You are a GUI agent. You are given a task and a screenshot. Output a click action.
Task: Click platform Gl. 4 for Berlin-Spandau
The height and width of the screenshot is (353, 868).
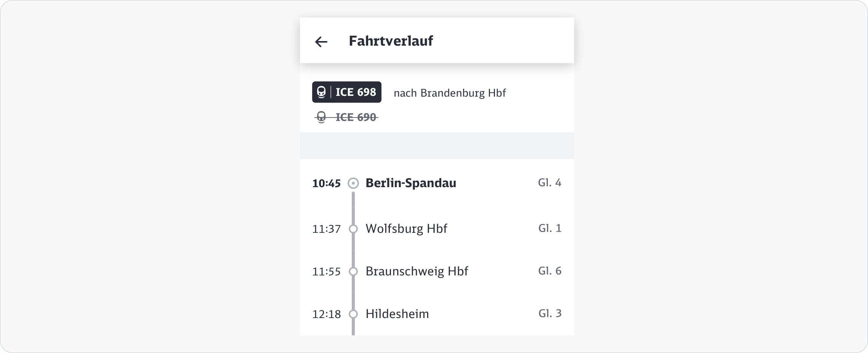pos(549,183)
